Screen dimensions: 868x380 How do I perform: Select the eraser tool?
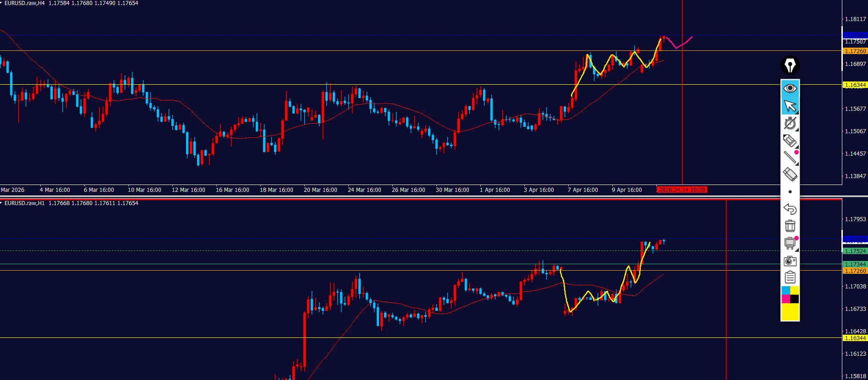coord(790,174)
